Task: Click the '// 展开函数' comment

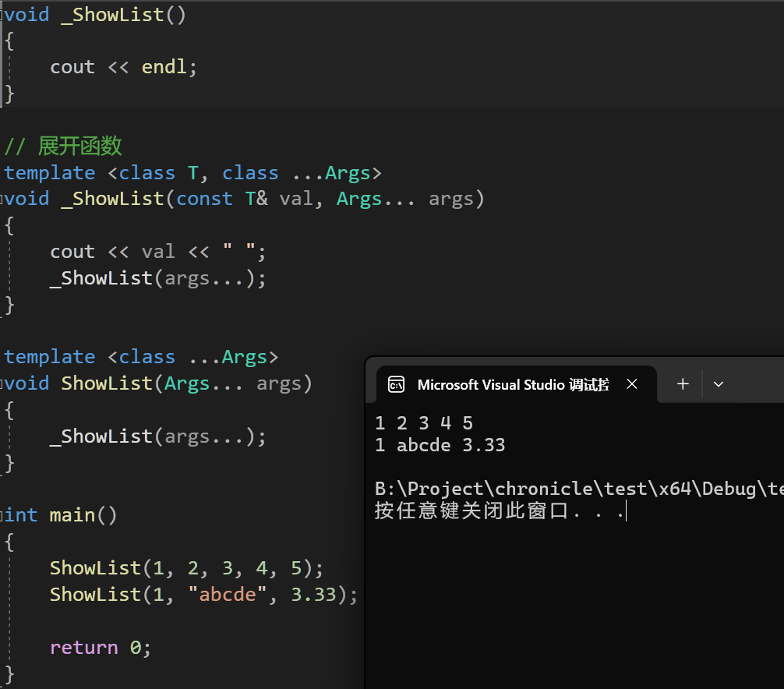Action: pos(63,146)
